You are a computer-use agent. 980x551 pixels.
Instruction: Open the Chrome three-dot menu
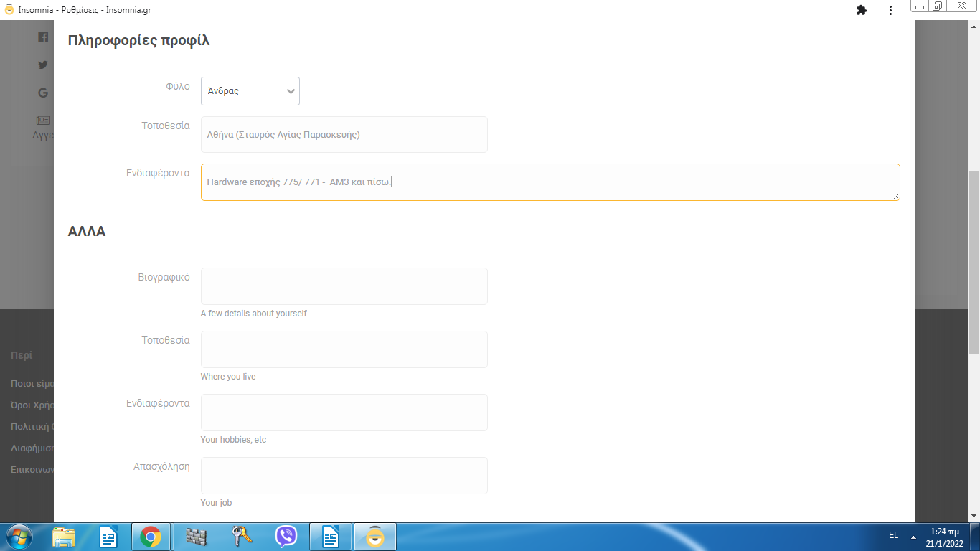pos(890,10)
